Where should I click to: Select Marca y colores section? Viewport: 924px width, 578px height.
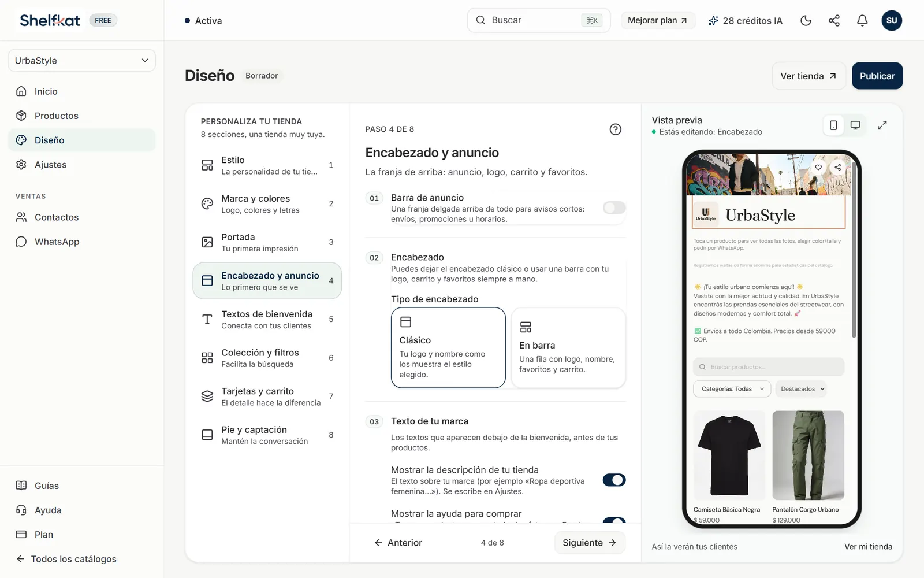click(267, 204)
